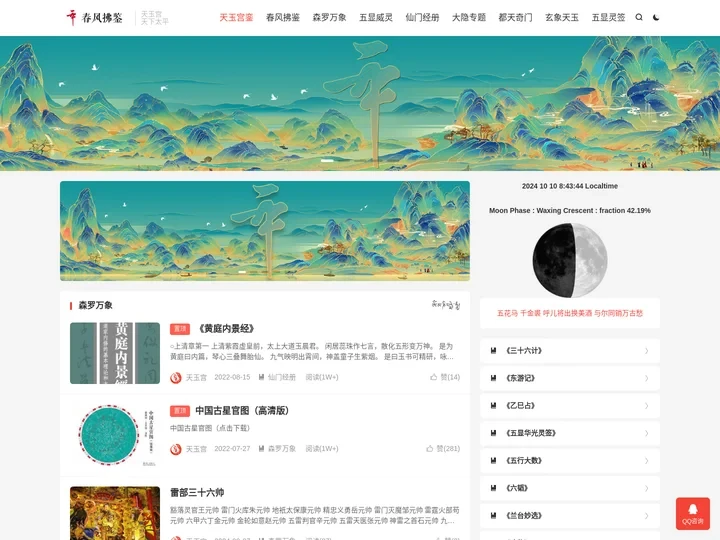Open the QQ咨询 bell button

(692, 513)
